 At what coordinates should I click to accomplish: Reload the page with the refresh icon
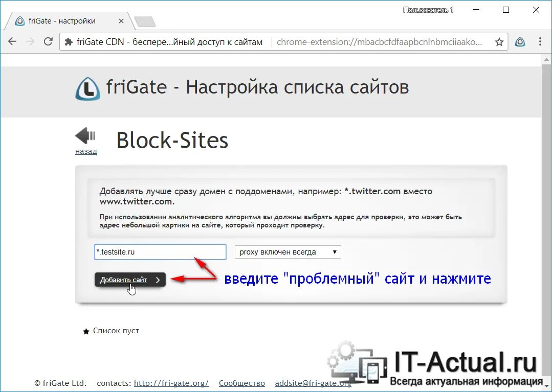(48, 41)
